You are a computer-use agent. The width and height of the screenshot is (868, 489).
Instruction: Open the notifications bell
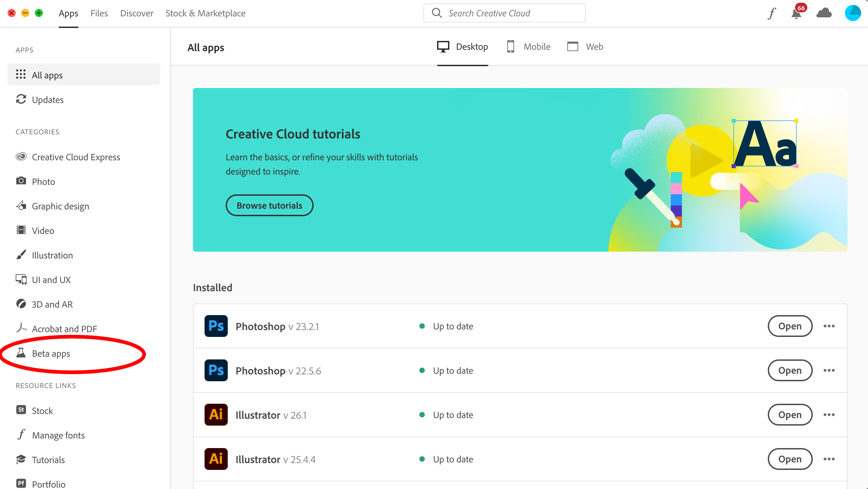796,14
